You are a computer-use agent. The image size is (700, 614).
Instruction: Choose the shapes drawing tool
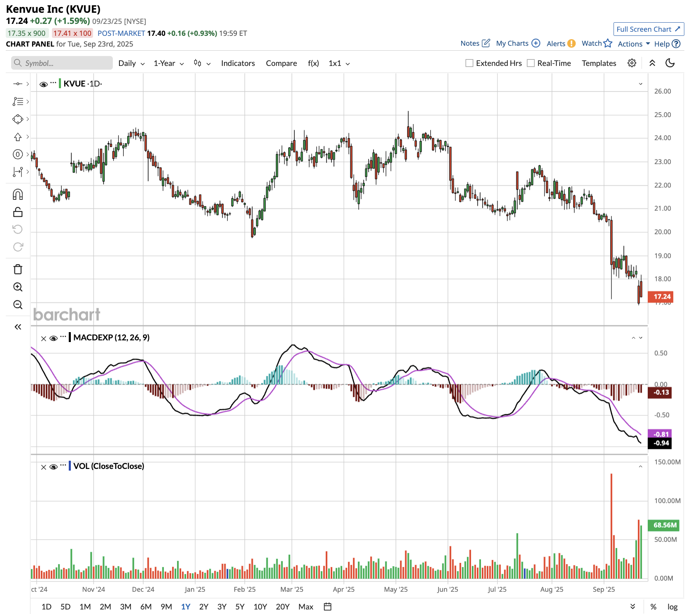[x=17, y=119]
